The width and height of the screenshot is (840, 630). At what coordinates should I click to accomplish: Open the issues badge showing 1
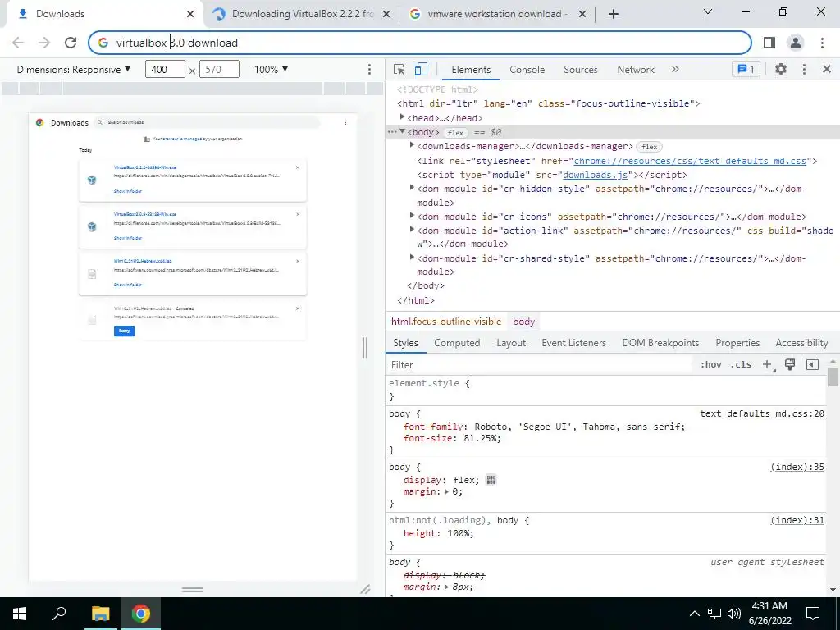click(x=746, y=69)
